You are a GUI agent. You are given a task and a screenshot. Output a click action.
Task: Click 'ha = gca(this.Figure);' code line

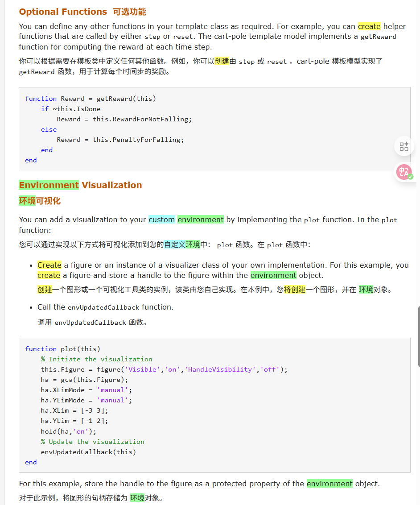(84, 380)
